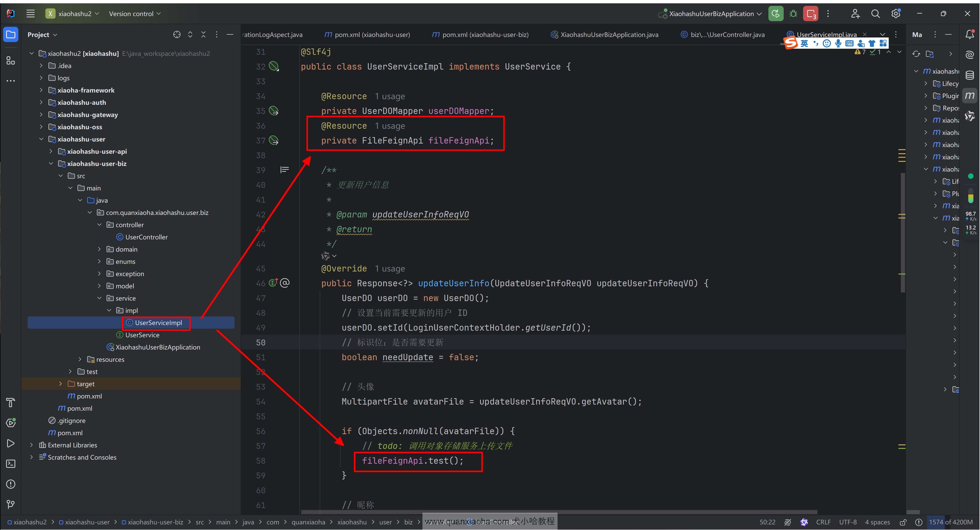
Task: Collapse the xiaohashu-user-biz folder
Action: [51, 164]
